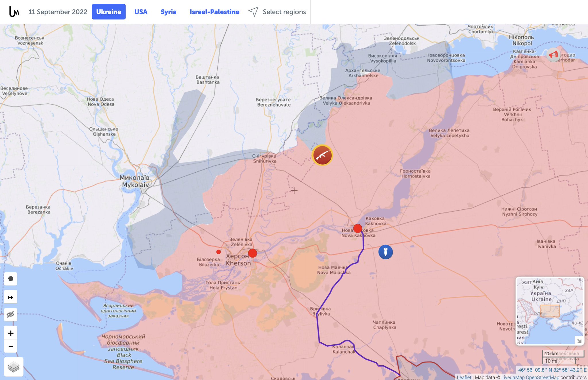The height and width of the screenshot is (380, 588).
Task: Click the Arkhanhelske label
Action: coord(363,73)
